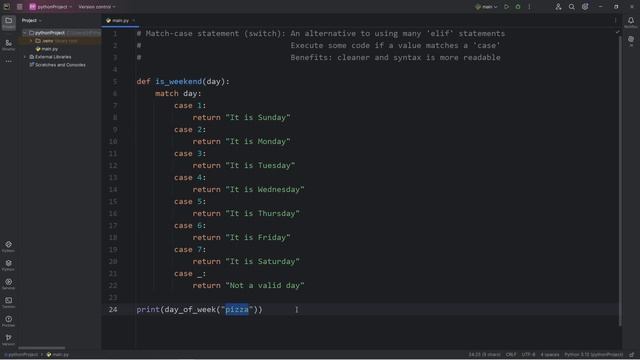Open the Project tool window sidebar icon
The width and height of the screenshot is (640, 360).
pos(9,22)
